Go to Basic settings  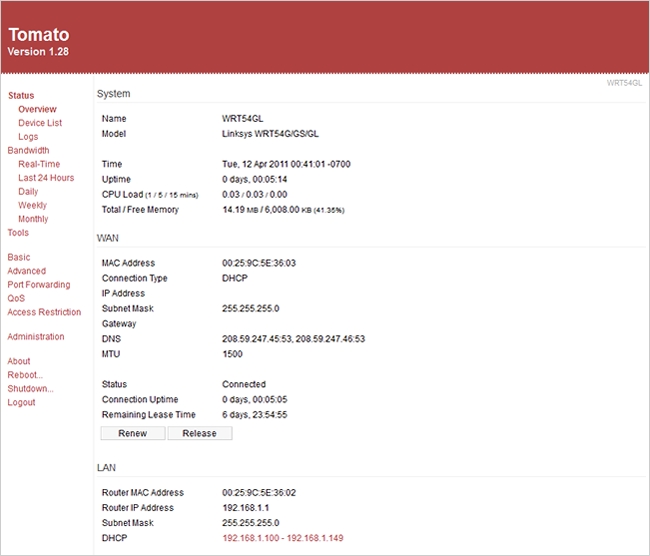[x=19, y=257]
